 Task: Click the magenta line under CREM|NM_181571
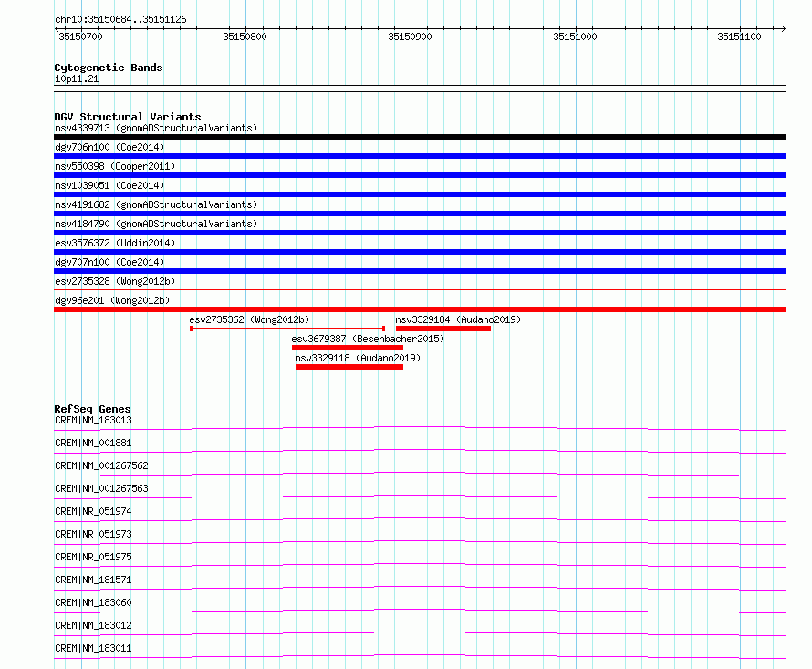(x=420, y=588)
